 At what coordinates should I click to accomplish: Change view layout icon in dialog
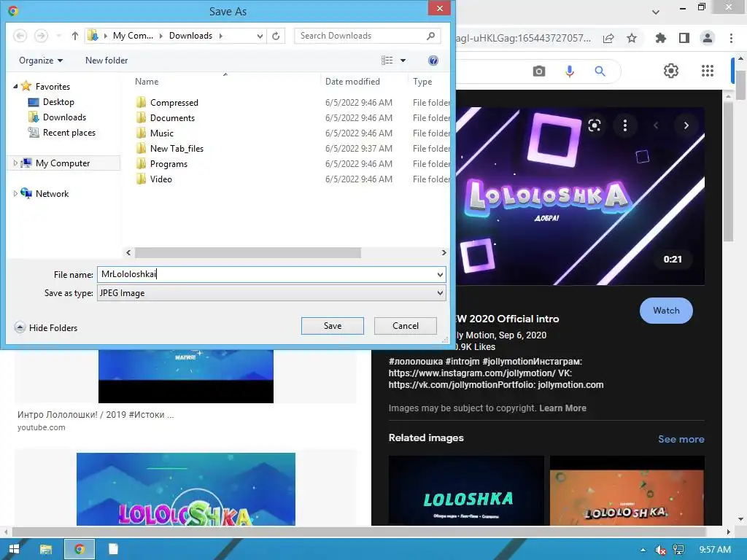click(387, 61)
